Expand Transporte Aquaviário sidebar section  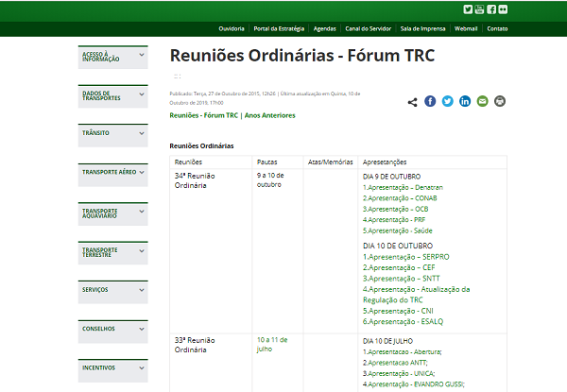(x=113, y=213)
